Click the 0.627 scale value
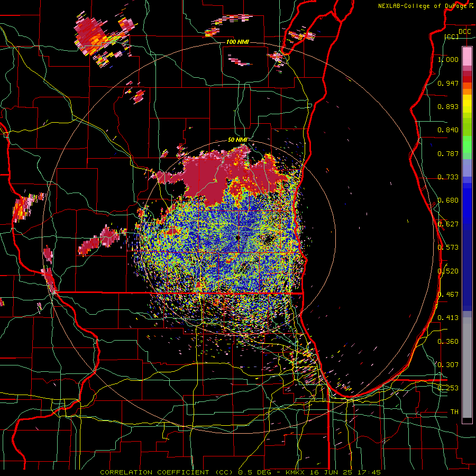476x476 pixels. click(448, 224)
